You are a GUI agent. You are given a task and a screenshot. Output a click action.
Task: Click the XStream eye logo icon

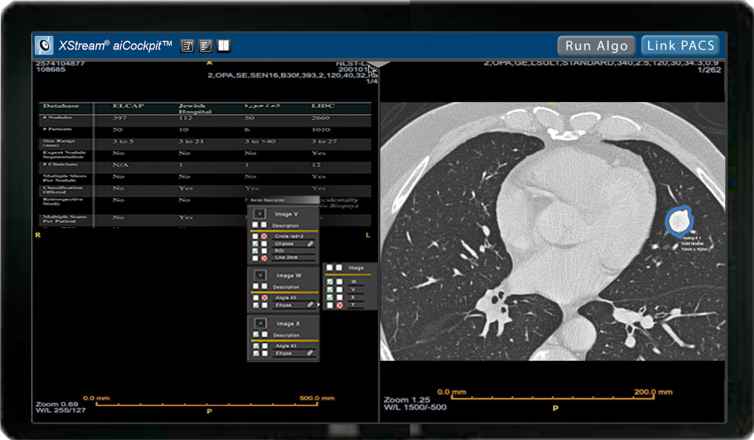[44, 45]
